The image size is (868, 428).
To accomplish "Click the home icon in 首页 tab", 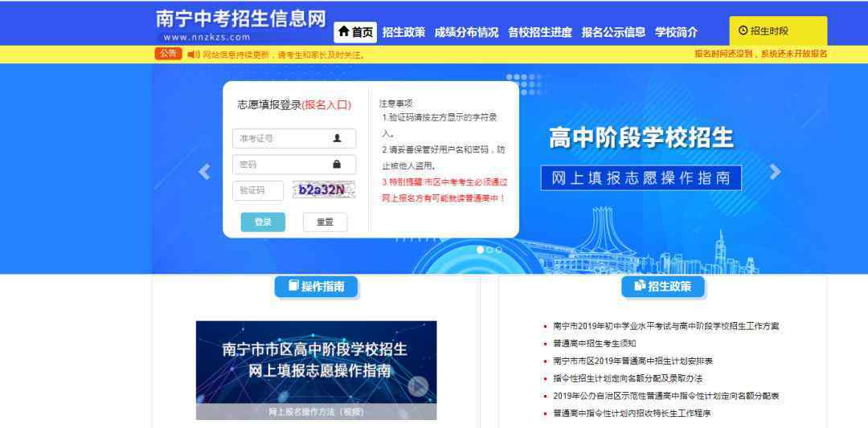I will (x=344, y=31).
